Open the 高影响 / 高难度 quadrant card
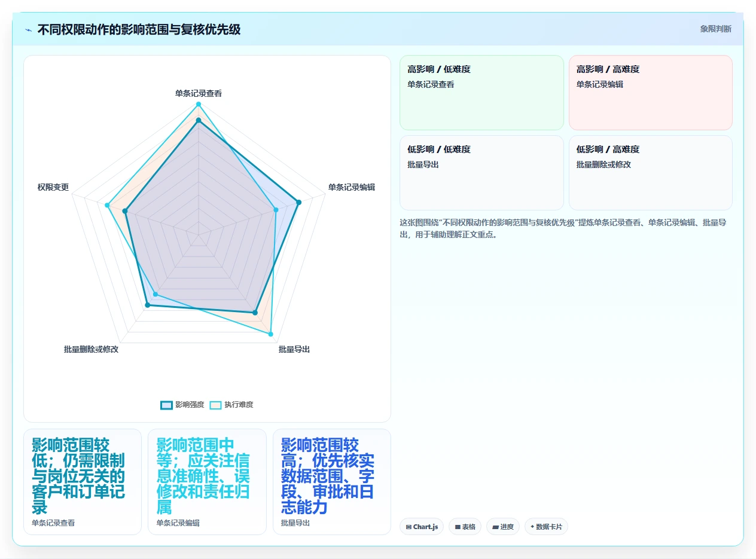756x559 pixels. pos(651,93)
